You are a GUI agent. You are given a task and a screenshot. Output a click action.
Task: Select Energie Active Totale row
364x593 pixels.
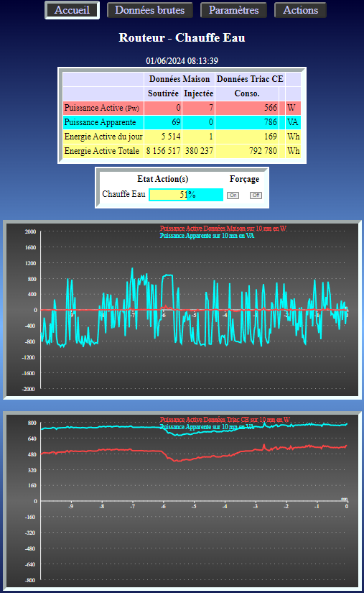182,151
